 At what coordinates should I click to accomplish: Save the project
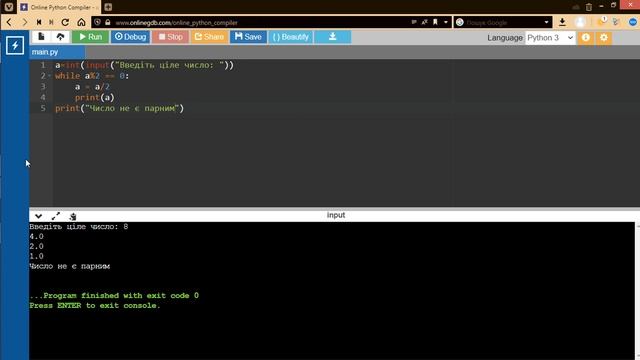point(248,37)
